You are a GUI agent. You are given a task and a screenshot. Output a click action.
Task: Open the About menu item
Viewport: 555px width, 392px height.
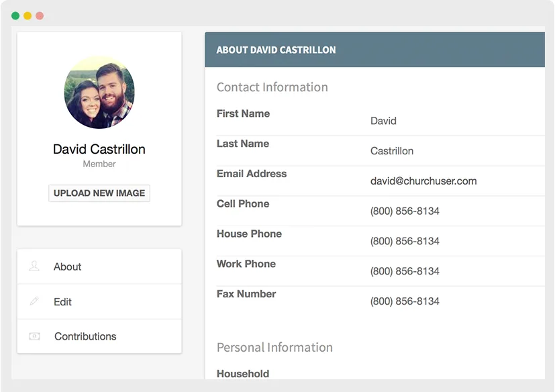[99, 266]
